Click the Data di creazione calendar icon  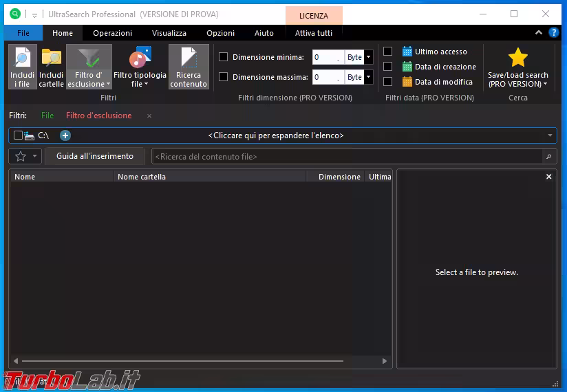pyautogui.click(x=407, y=67)
